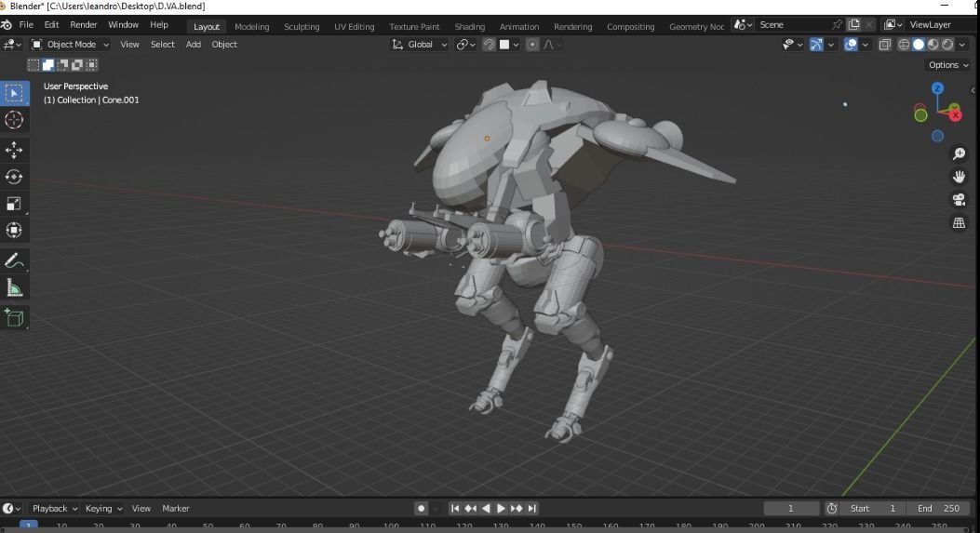Switch to material preview shading

[933, 45]
